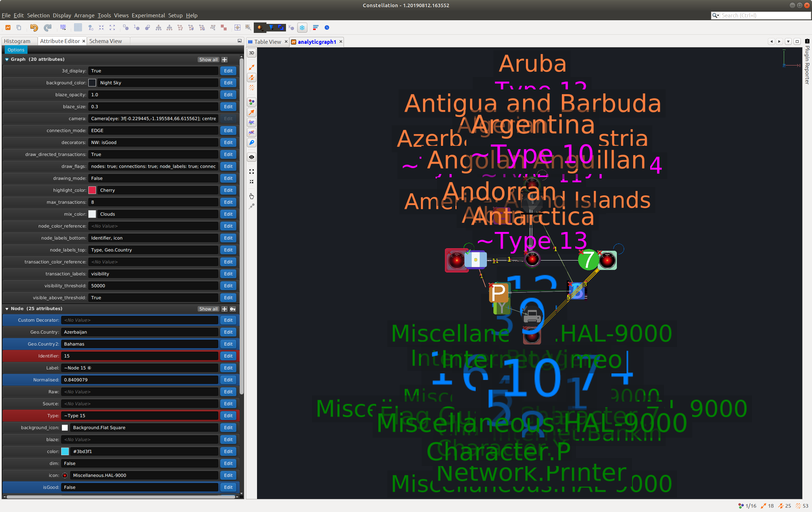Click the Redo arrow in the toolbar
Screen dimensions: 812x512
click(47, 27)
